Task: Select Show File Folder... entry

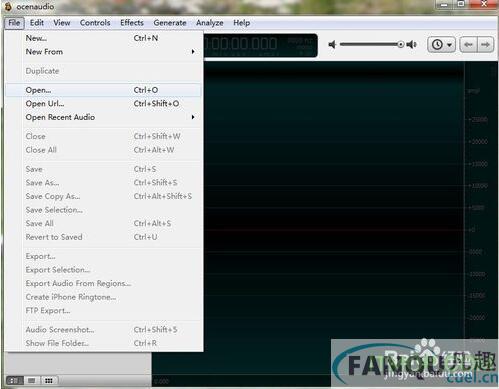Action: pos(103,343)
